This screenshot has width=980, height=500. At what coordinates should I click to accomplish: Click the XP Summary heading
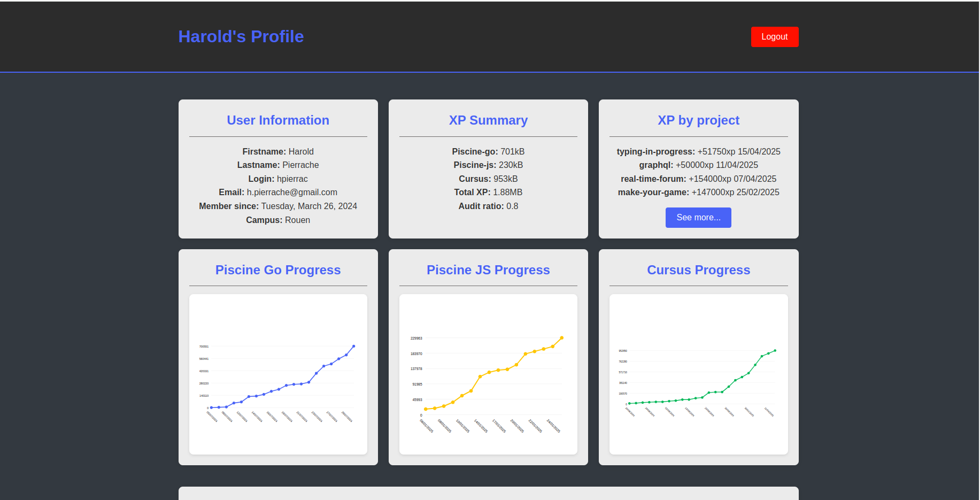(488, 120)
